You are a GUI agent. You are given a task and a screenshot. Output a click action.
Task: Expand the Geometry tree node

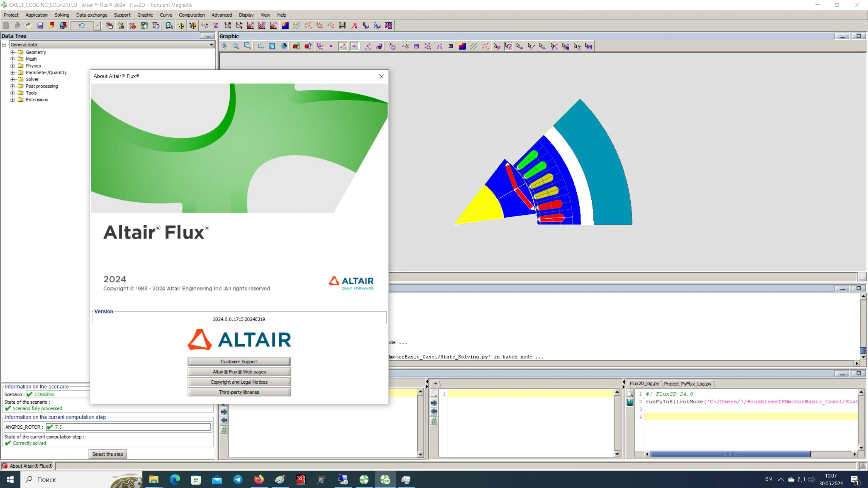click(x=13, y=52)
